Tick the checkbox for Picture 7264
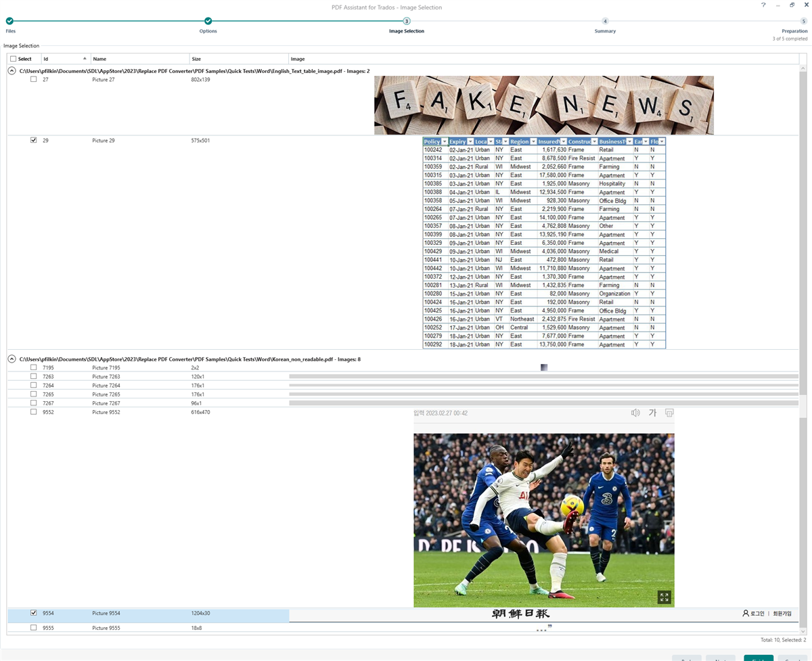The height and width of the screenshot is (661, 812). click(x=34, y=385)
